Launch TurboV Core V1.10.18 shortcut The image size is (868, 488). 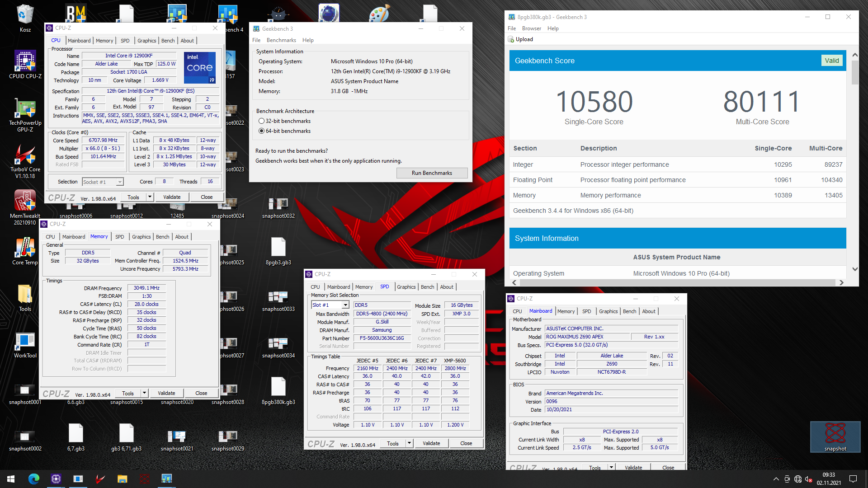pos(25,161)
